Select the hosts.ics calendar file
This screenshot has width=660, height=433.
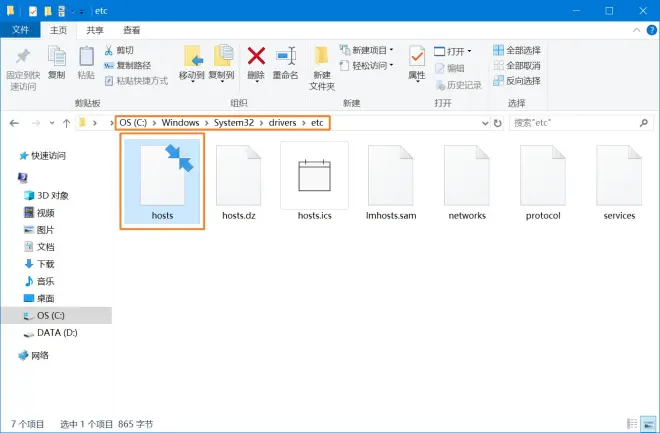coord(314,182)
